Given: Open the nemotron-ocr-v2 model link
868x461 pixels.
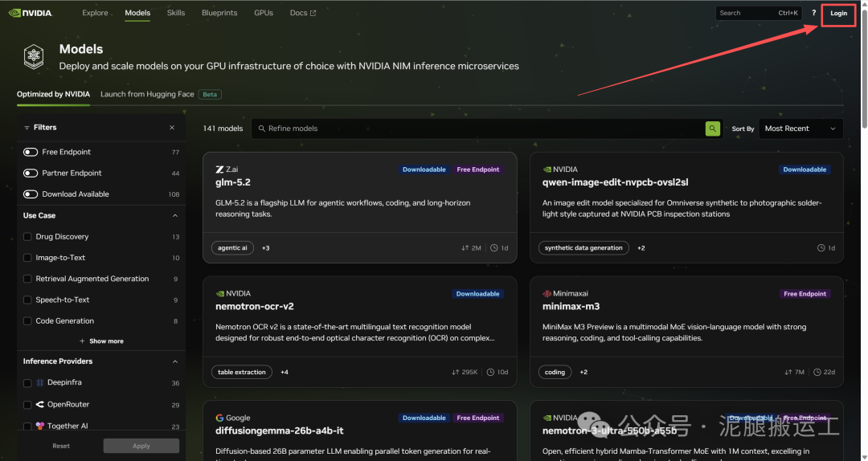Looking at the screenshot, I should 255,306.
